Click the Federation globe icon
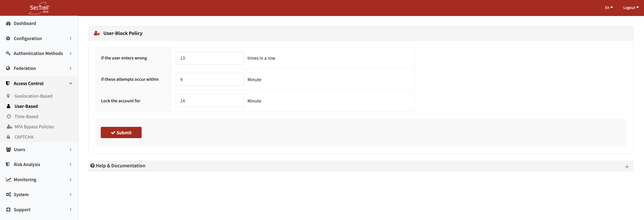644x220 pixels. pos(8,68)
